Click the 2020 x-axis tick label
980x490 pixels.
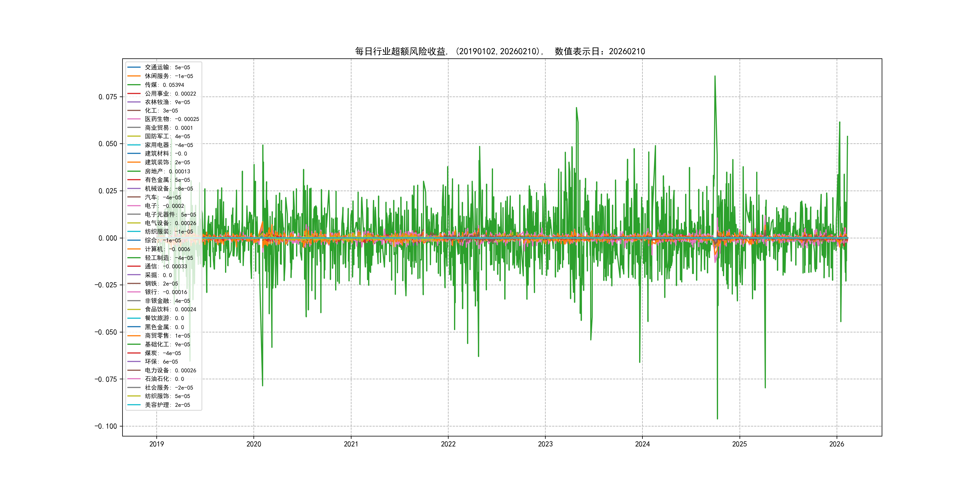pos(254,444)
